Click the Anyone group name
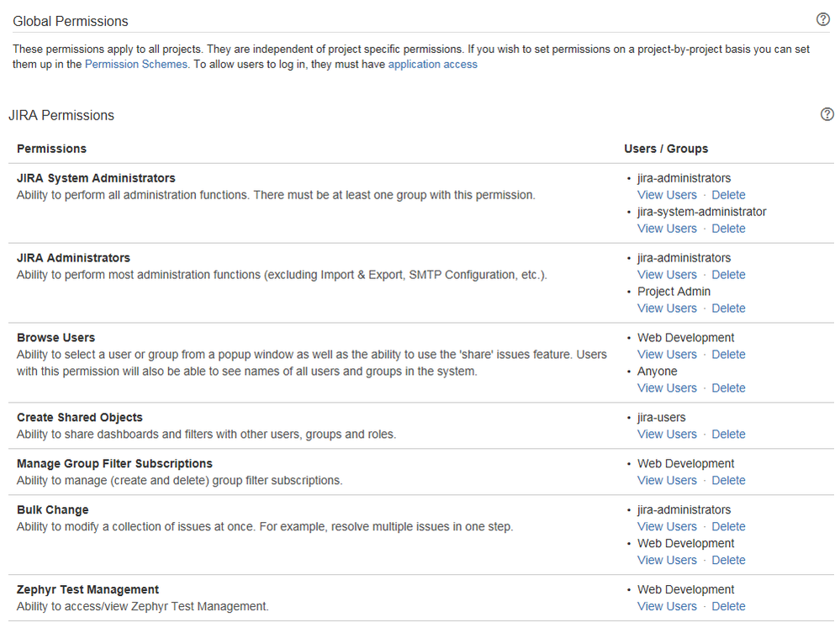 tap(657, 372)
